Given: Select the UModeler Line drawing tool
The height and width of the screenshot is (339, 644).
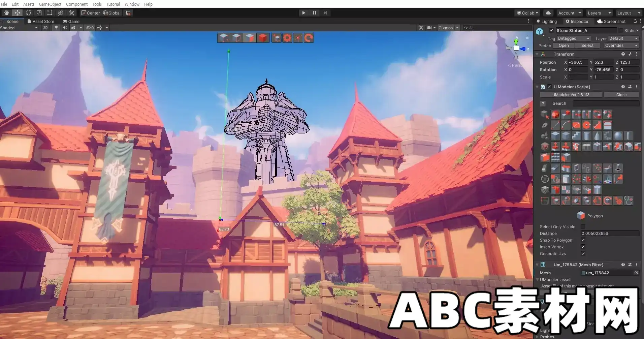Looking at the screenshot, I should point(555,125).
